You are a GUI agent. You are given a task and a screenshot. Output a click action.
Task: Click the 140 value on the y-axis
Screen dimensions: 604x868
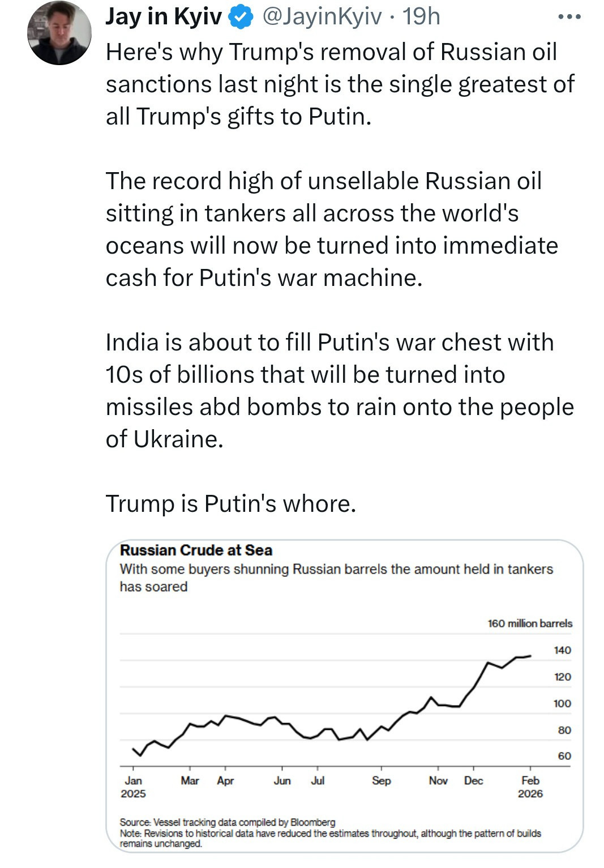click(x=563, y=650)
